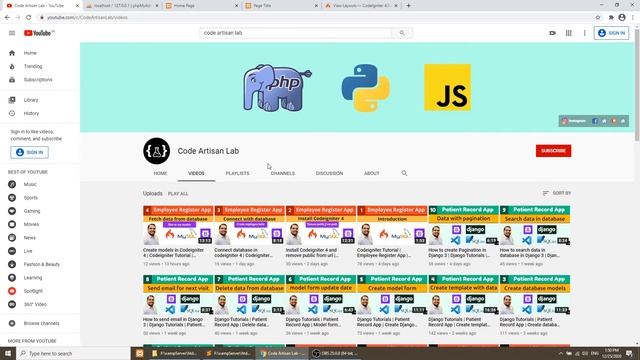Click the Code Artisan Lab channel avatar
Screen dimensions: 640x360
(x=156, y=151)
